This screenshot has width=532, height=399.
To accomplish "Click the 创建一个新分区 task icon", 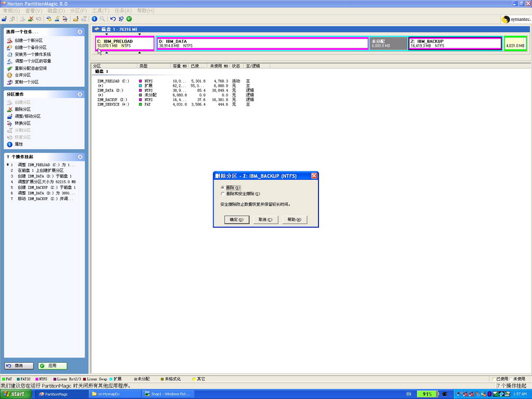I will pyautogui.click(x=9, y=41).
